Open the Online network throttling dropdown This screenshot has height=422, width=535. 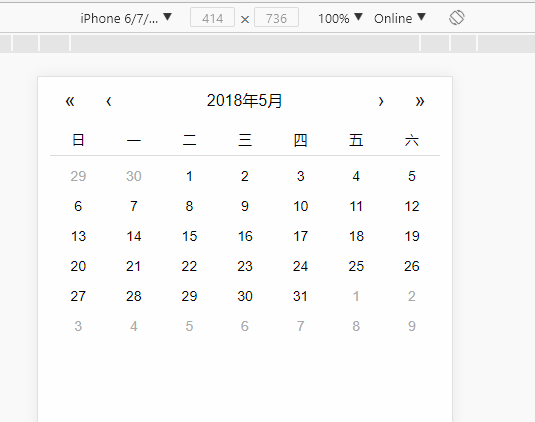coord(400,18)
